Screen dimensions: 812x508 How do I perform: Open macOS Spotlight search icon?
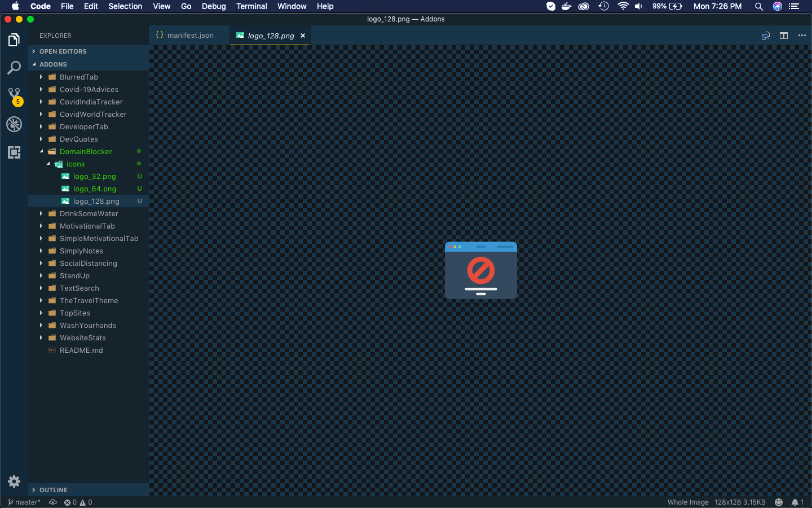pyautogui.click(x=759, y=6)
